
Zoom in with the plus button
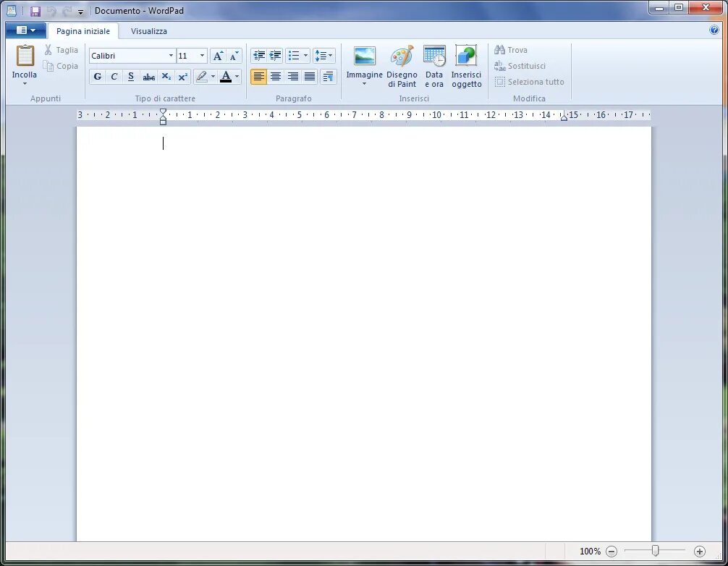click(x=700, y=552)
